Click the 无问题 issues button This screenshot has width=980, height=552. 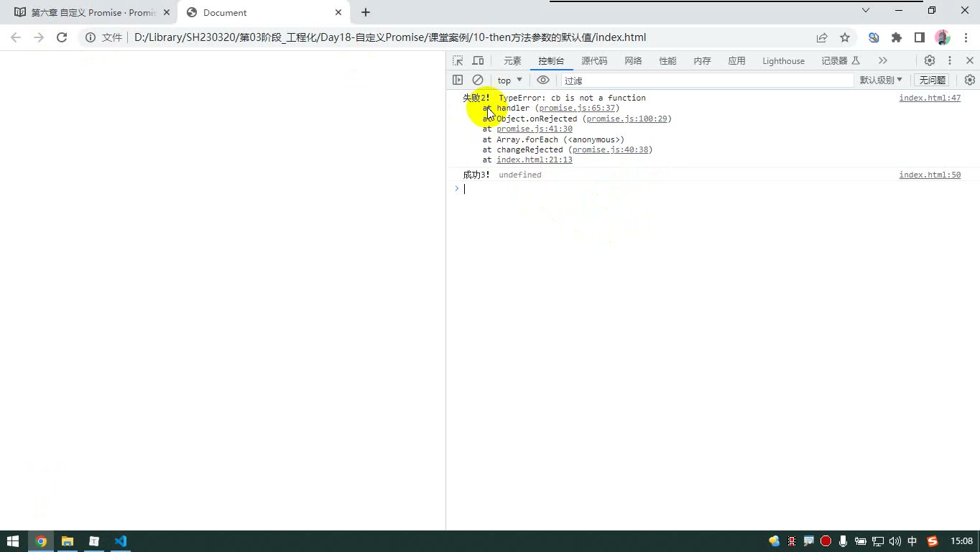(x=932, y=80)
